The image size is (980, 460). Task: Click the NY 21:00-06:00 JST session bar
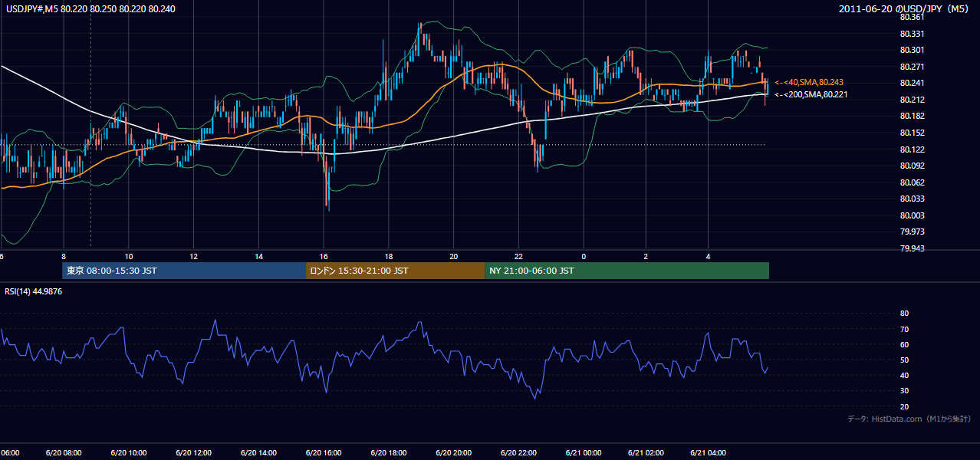tap(626, 271)
